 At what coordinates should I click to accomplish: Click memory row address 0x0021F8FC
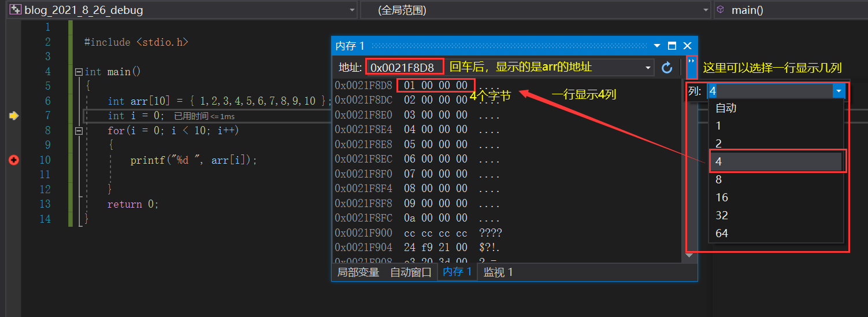(363, 219)
